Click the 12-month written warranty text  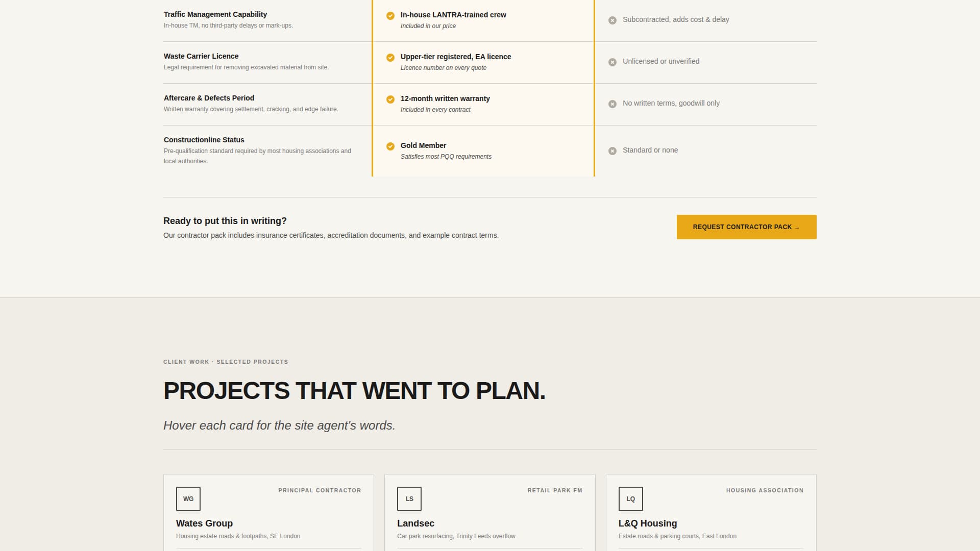tap(445, 98)
